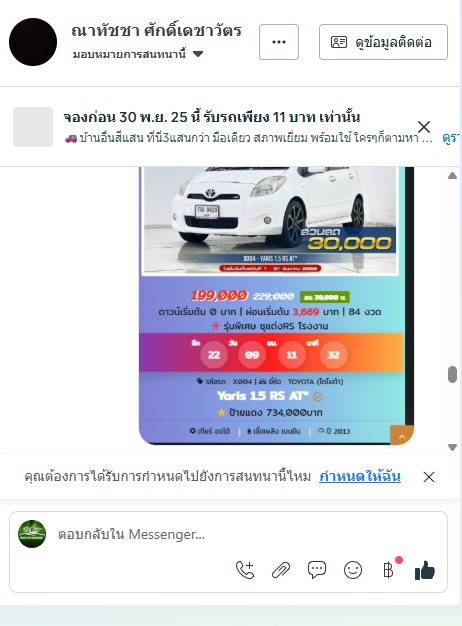Open saved replies speech bubble icon
The image size is (462, 626).
(x=317, y=570)
